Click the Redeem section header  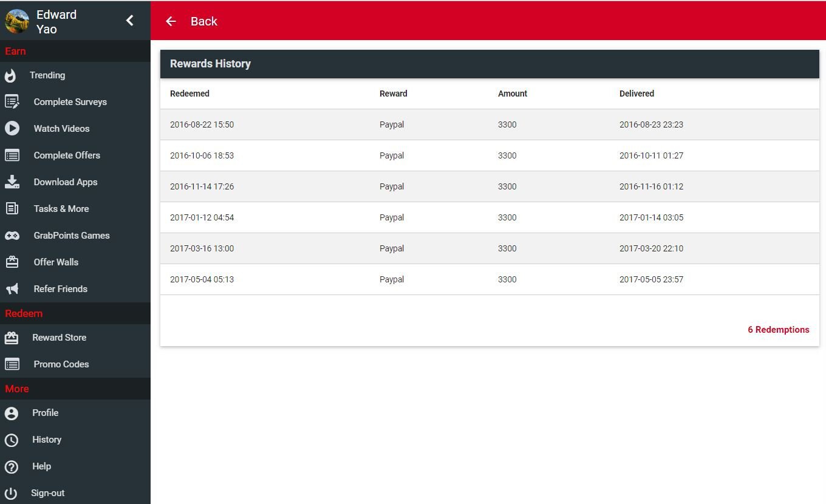tap(24, 313)
